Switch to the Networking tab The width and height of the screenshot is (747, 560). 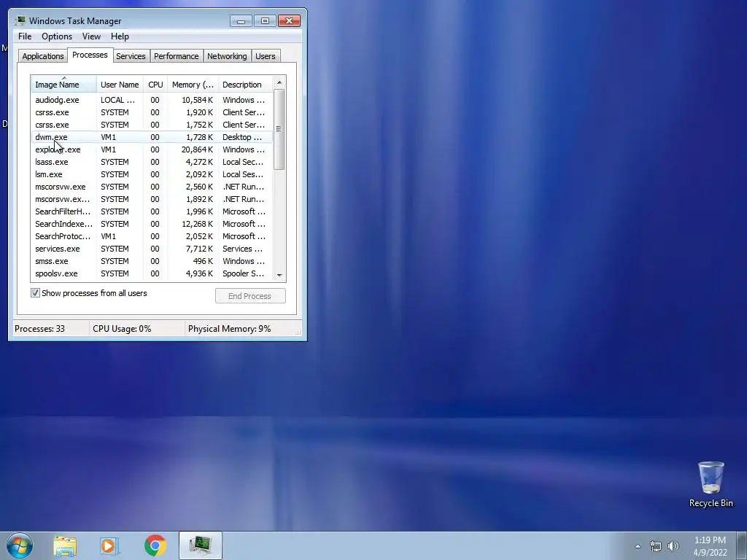coord(227,55)
